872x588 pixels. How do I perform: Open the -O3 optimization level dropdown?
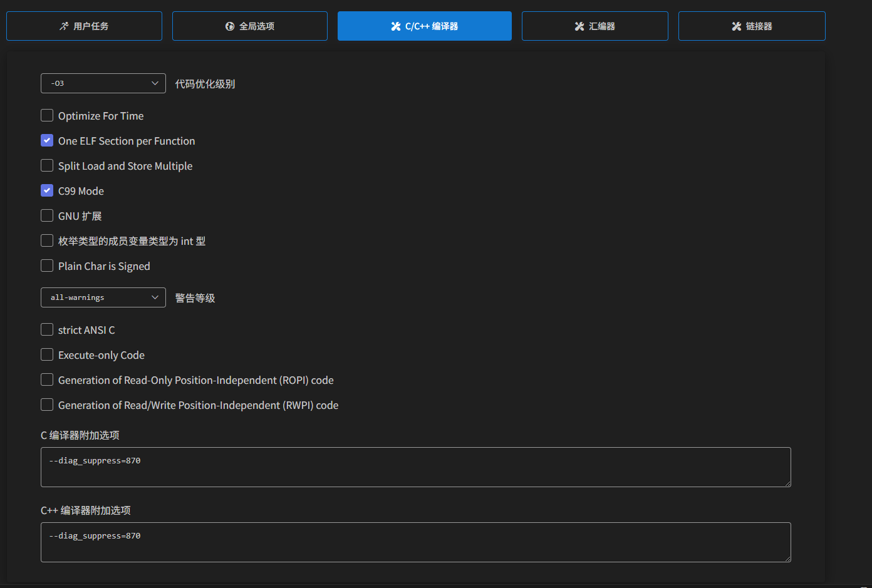click(x=103, y=83)
